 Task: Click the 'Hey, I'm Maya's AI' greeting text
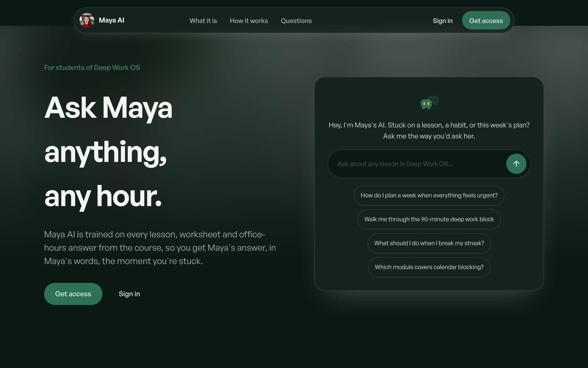tap(429, 130)
